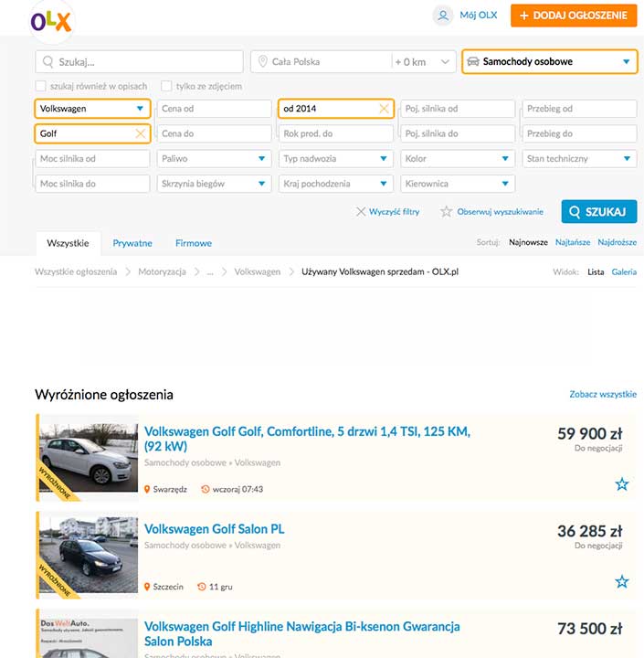Open the Skrzynia biegów dropdown
This screenshot has width=644, height=658.
click(214, 184)
